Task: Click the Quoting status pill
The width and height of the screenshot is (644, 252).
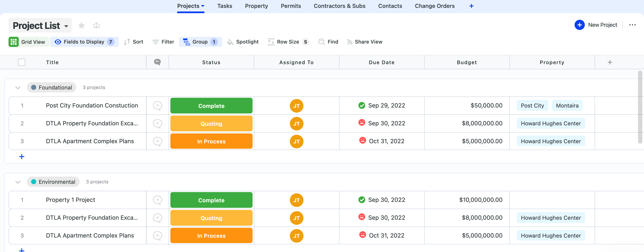Action: [211, 123]
